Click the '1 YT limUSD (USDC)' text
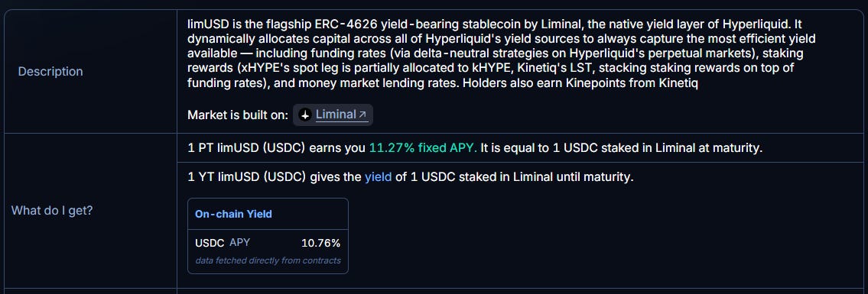 247,177
